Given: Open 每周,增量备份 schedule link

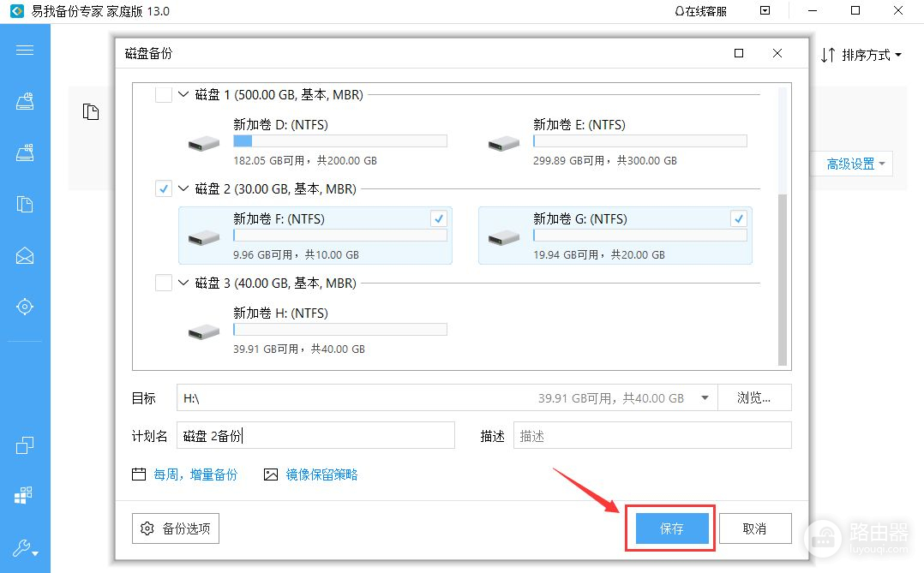Looking at the screenshot, I should (195, 475).
